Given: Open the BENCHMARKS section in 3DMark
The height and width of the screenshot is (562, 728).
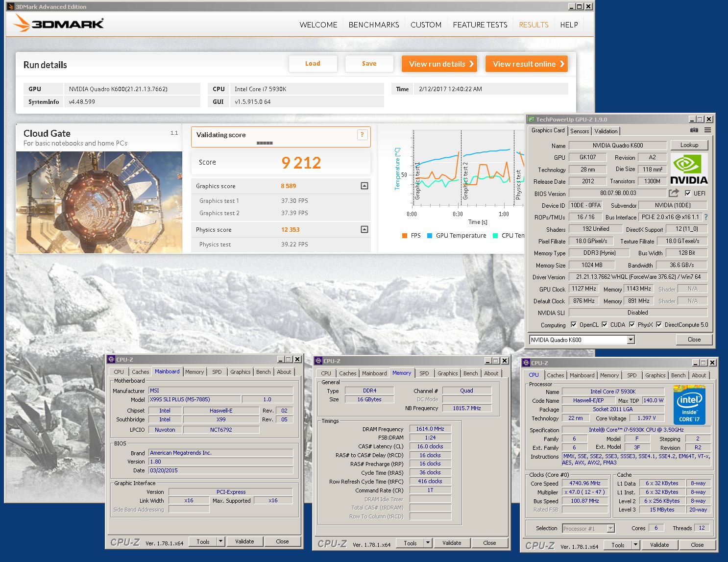Looking at the screenshot, I should pyautogui.click(x=374, y=24).
